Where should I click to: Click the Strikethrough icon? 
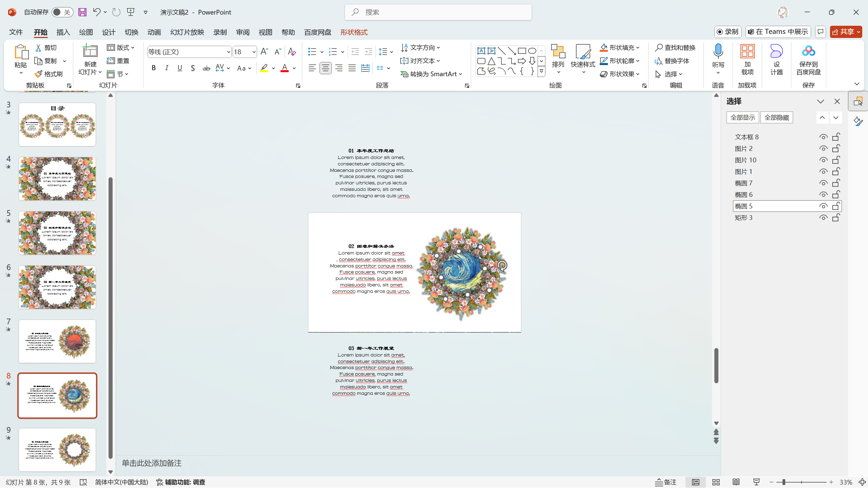pos(206,68)
